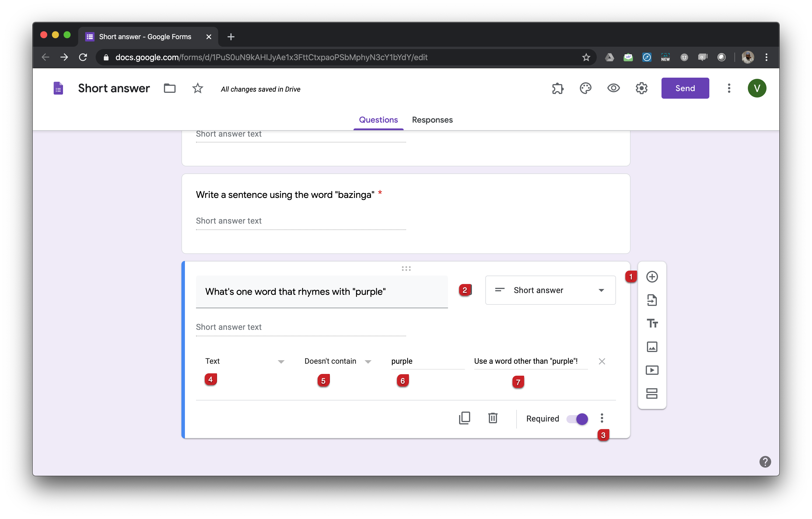Open the question's more options menu
Viewport: 812px width, 519px height.
pyautogui.click(x=602, y=418)
